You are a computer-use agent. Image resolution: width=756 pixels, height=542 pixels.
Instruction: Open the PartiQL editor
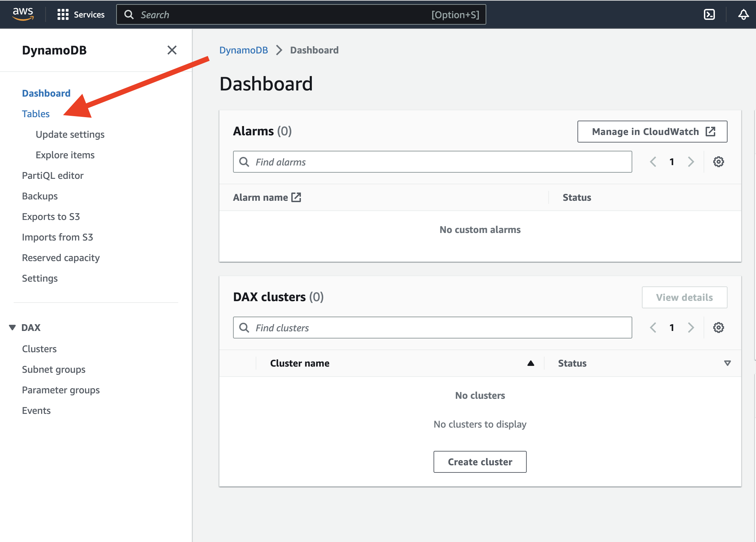tap(53, 175)
